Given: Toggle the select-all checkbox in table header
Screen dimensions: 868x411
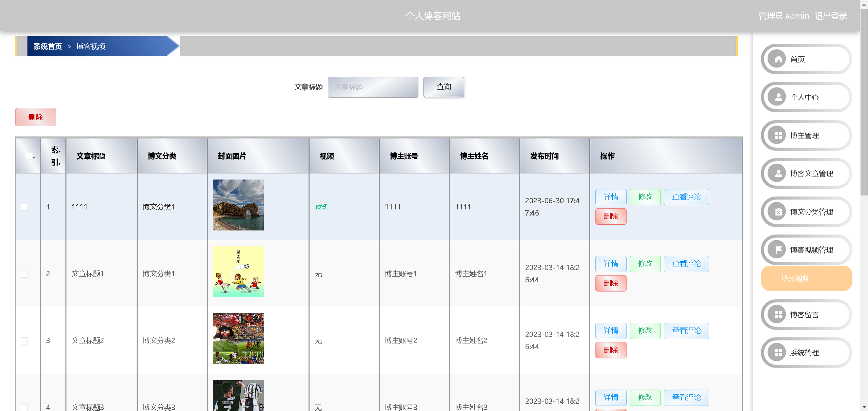Looking at the screenshot, I should pos(29,156).
